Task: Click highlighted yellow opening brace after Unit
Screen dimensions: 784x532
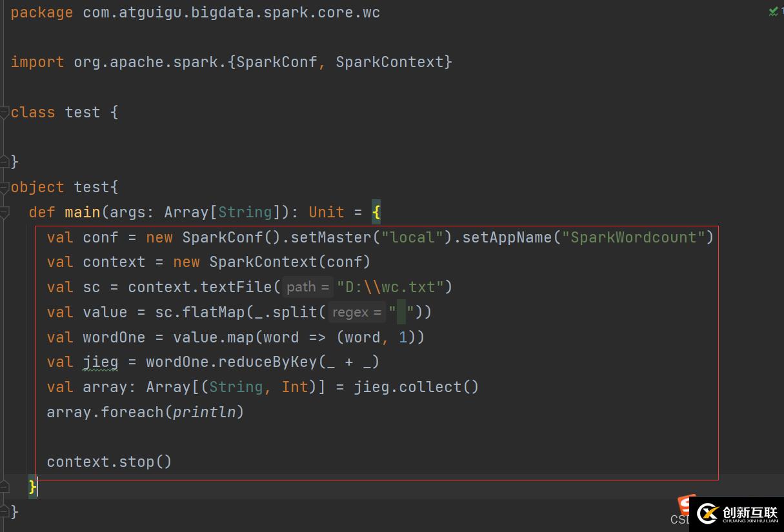Action: [376, 212]
